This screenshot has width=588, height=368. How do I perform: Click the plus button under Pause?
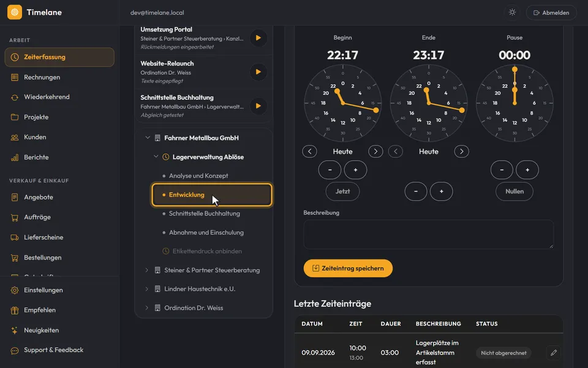[x=527, y=170]
